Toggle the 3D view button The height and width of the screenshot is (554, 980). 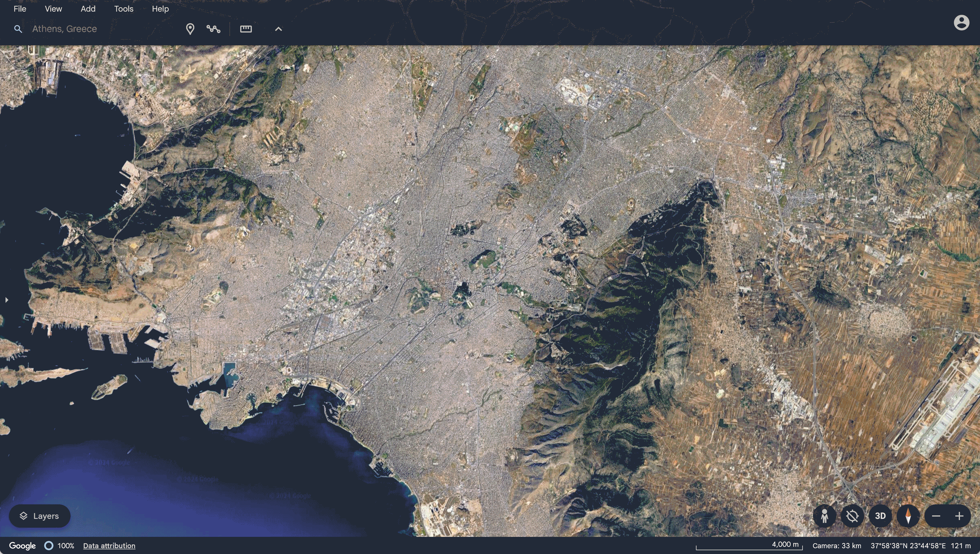click(x=880, y=516)
